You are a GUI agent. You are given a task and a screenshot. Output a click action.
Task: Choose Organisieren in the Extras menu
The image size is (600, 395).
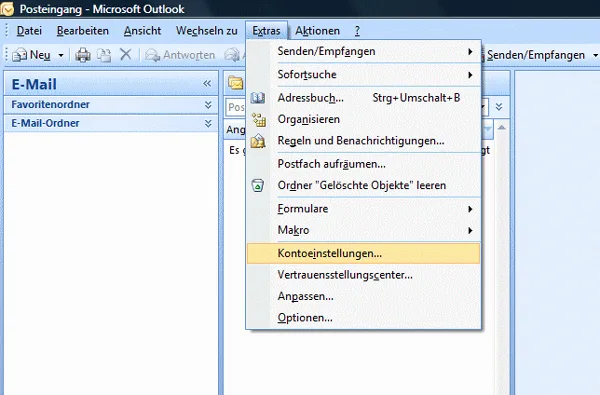click(x=364, y=119)
